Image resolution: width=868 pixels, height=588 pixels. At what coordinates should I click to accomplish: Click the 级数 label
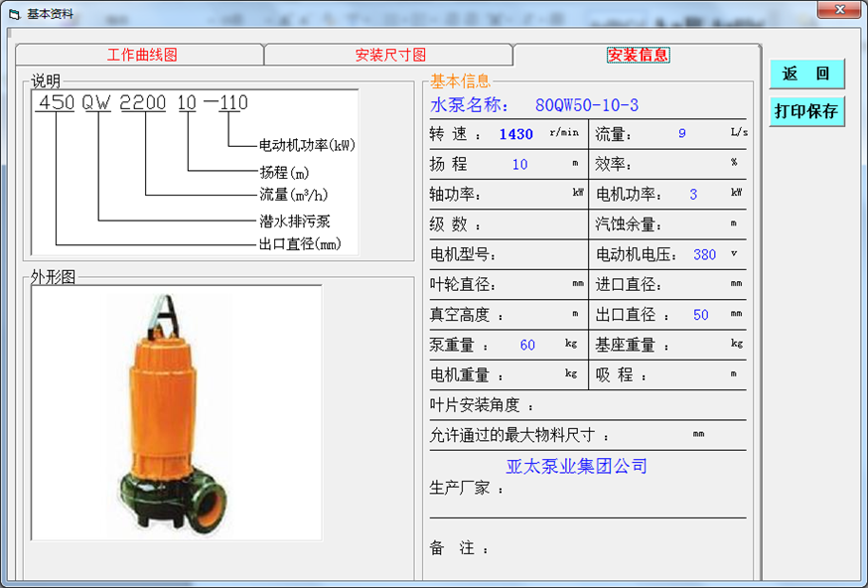(456, 224)
